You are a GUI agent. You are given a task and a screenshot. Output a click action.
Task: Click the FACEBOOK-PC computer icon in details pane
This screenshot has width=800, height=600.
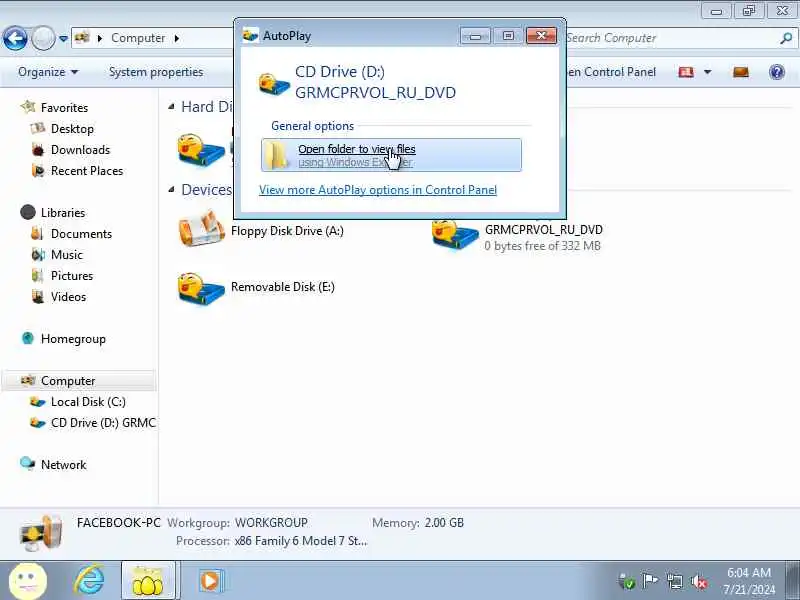40,533
